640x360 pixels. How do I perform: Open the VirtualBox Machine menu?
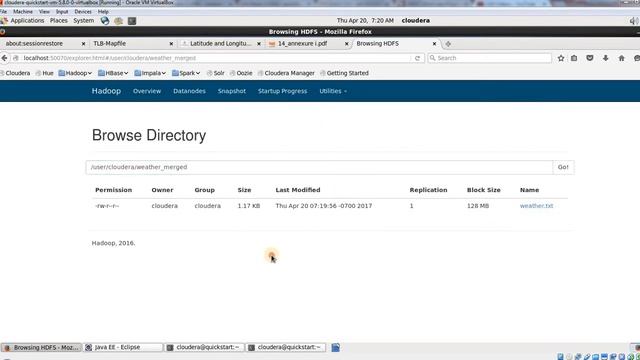tap(22, 12)
